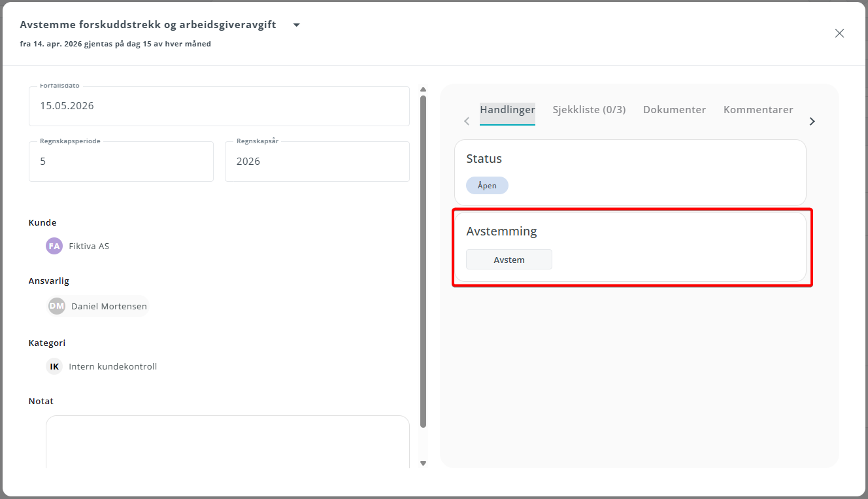The width and height of the screenshot is (868, 499).
Task: Click the scrollbar up arrow
Action: click(x=423, y=90)
